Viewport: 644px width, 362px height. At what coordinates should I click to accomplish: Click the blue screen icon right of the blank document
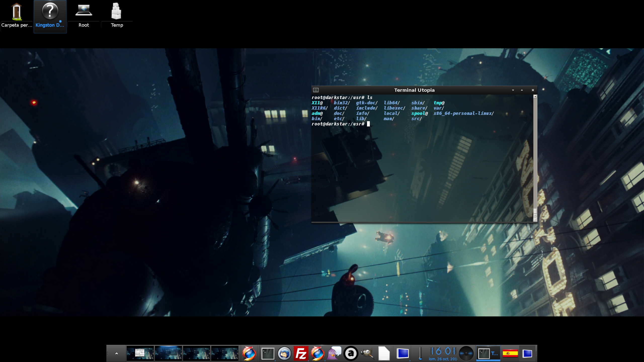click(x=403, y=353)
